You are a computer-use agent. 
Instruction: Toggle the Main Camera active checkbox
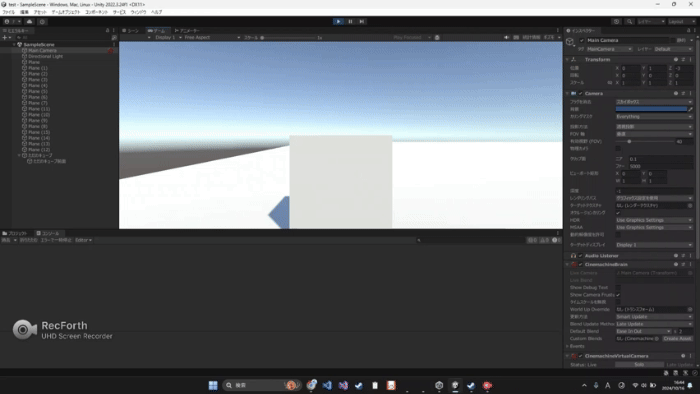click(x=582, y=40)
